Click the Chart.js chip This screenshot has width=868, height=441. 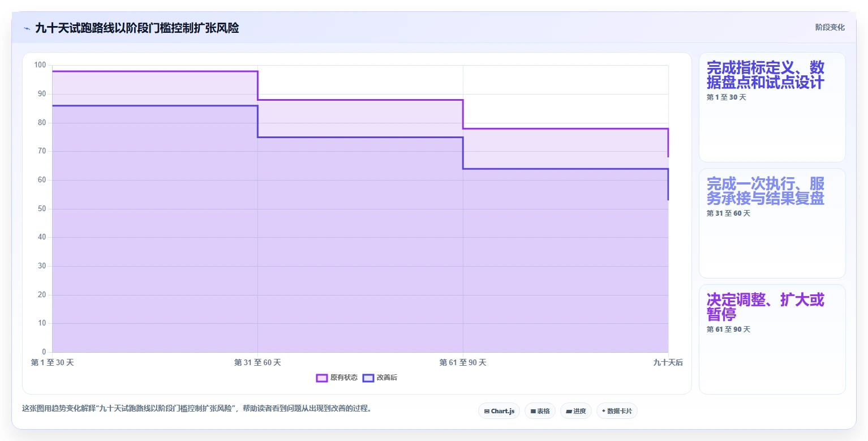point(499,411)
